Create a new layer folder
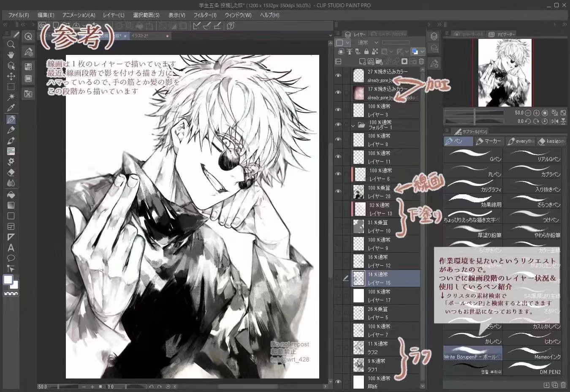 (x=379, y=61)
